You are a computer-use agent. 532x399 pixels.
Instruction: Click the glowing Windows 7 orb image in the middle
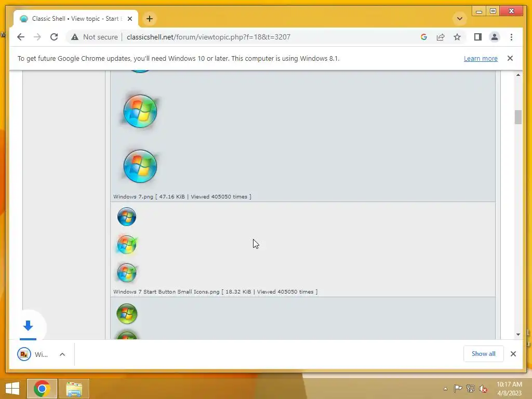coord(140,111)
